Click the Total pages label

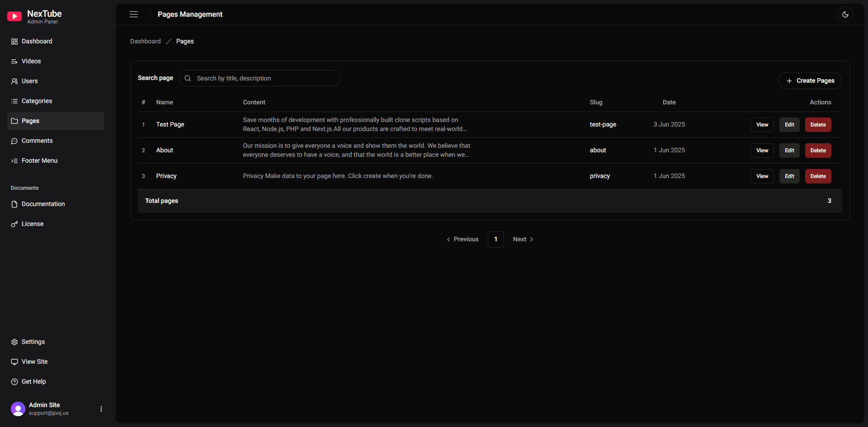point(161,201)
